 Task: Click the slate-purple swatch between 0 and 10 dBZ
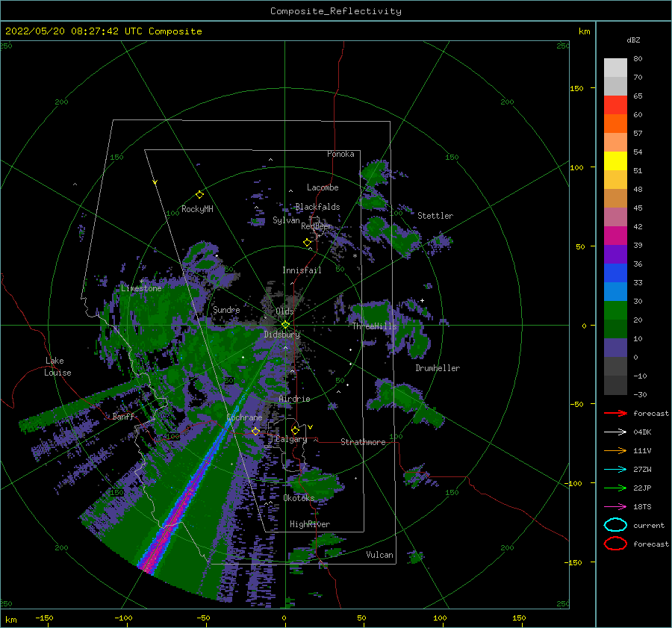click(x=615, y=348)
